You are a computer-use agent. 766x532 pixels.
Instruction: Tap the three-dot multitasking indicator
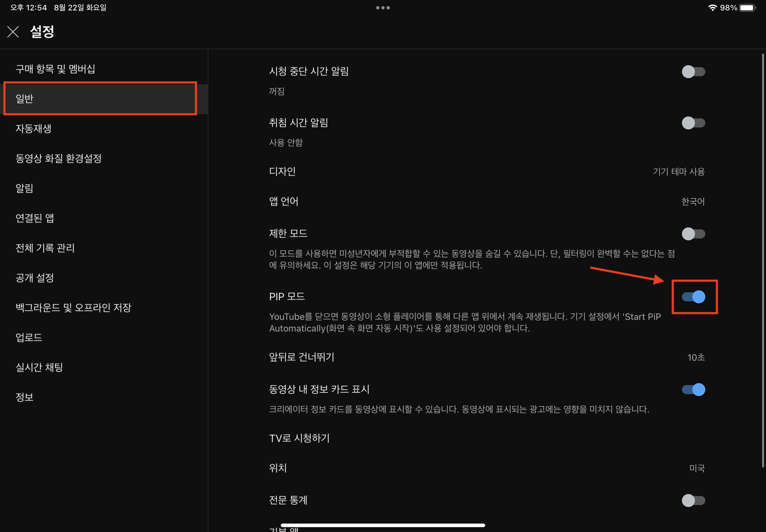coord(382,8)
